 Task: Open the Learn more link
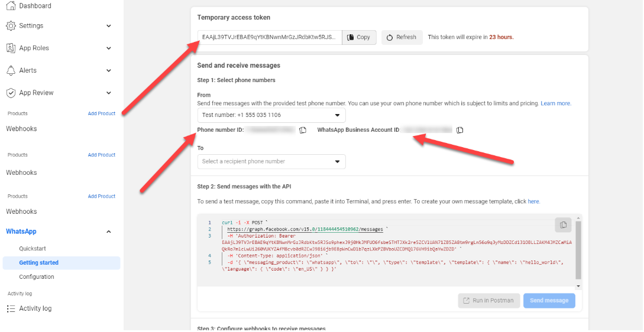pyautogui.click(x=556, y=104)
